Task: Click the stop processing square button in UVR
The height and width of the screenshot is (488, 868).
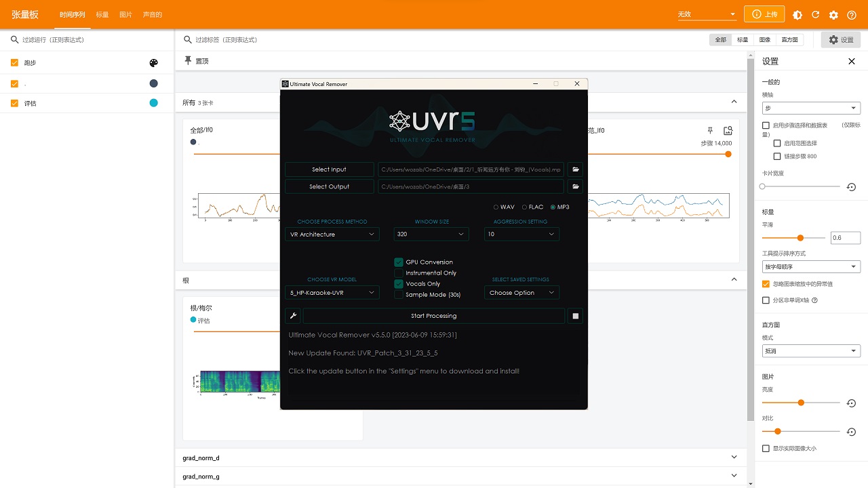Action: click(575, 316)
